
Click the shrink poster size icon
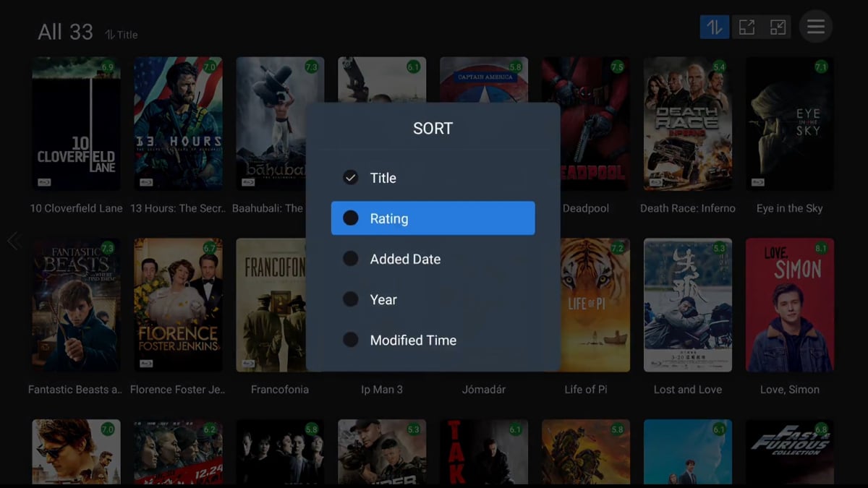pyautogui.click(x=778, y=27)
